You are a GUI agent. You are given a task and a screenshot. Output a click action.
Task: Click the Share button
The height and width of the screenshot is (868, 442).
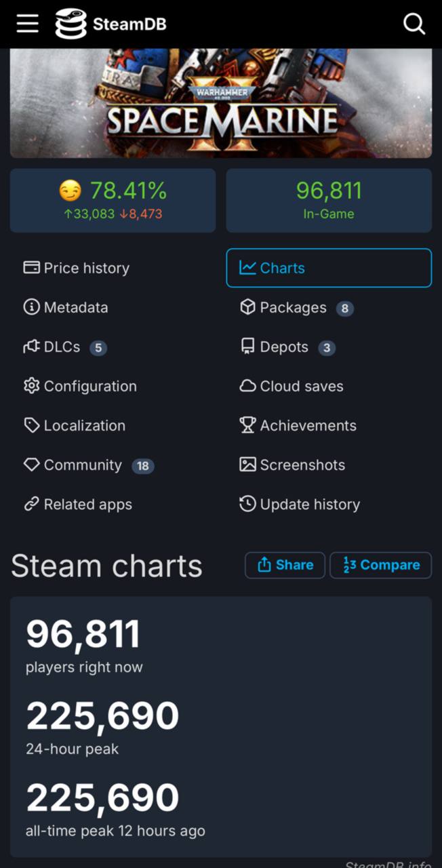(x=285, y=565)
